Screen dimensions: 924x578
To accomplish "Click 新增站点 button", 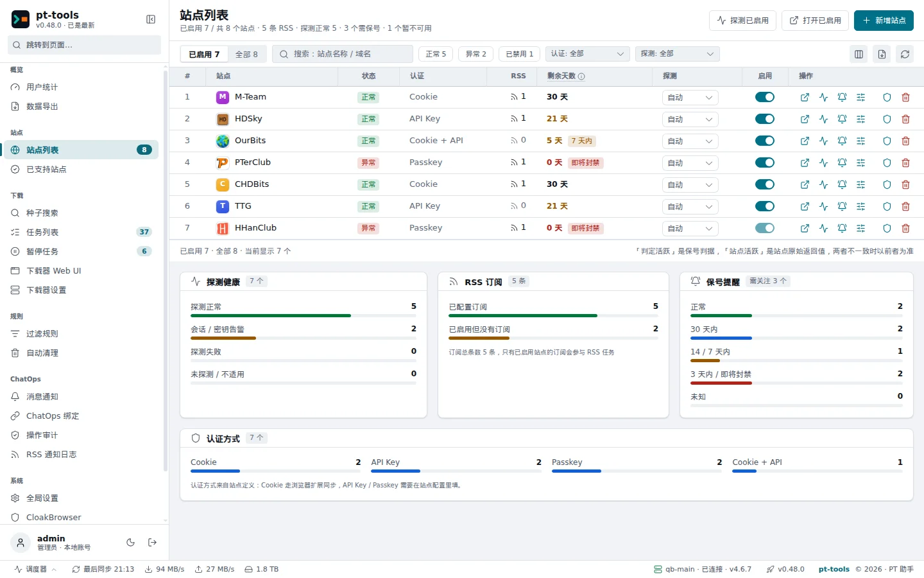I will [x=884, y=21].
